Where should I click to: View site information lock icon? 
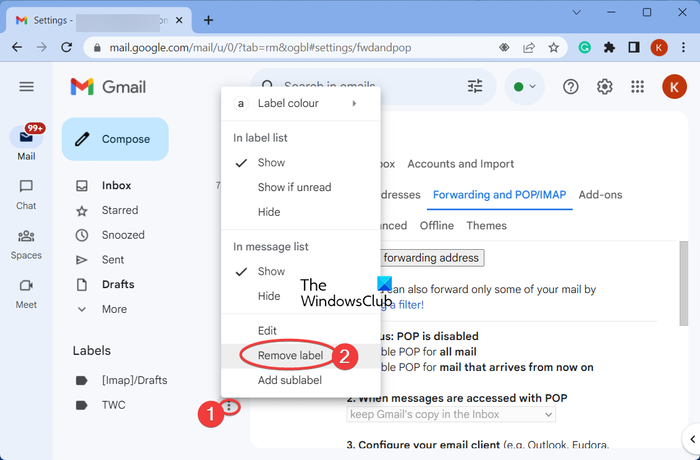97,48
